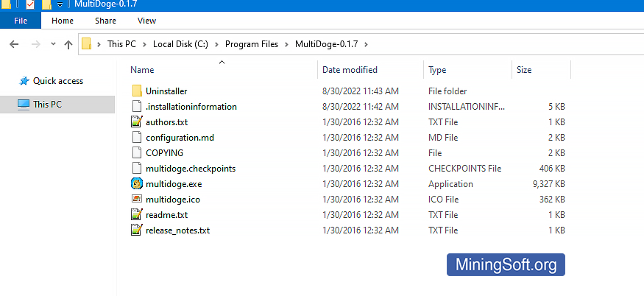Select This PC in navigation pane
The width and height of the screenshot is (644, 296).
coord(47,105)
